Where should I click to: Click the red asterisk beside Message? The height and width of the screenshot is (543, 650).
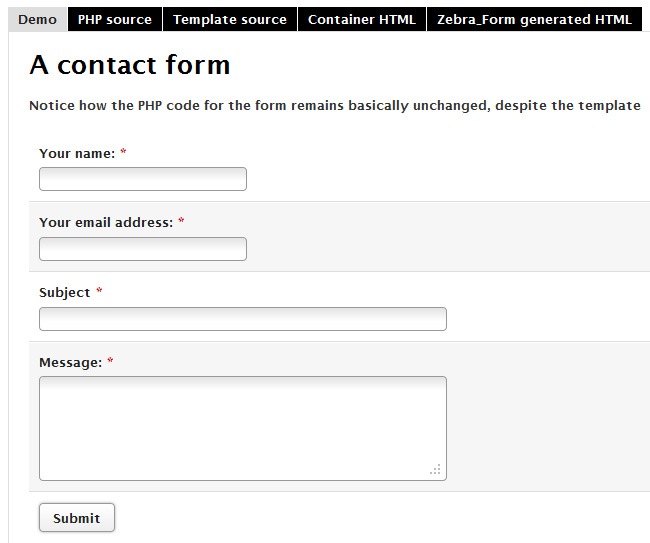pos(111,363)
